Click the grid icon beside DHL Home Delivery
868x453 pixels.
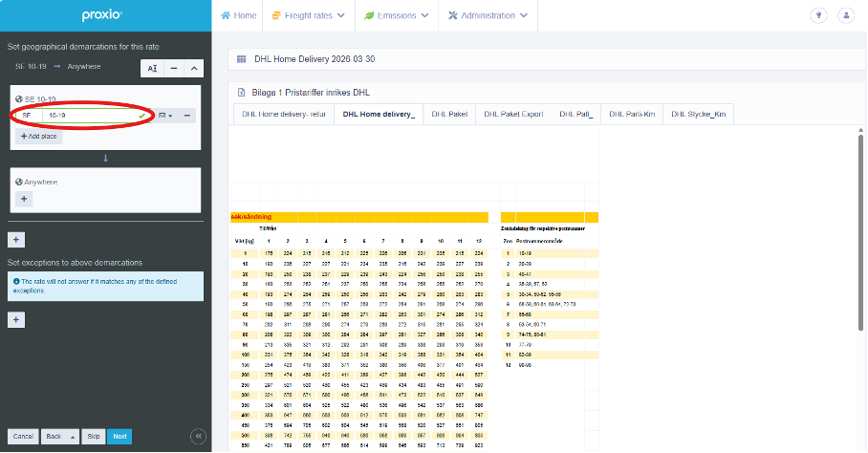(241, 59)
